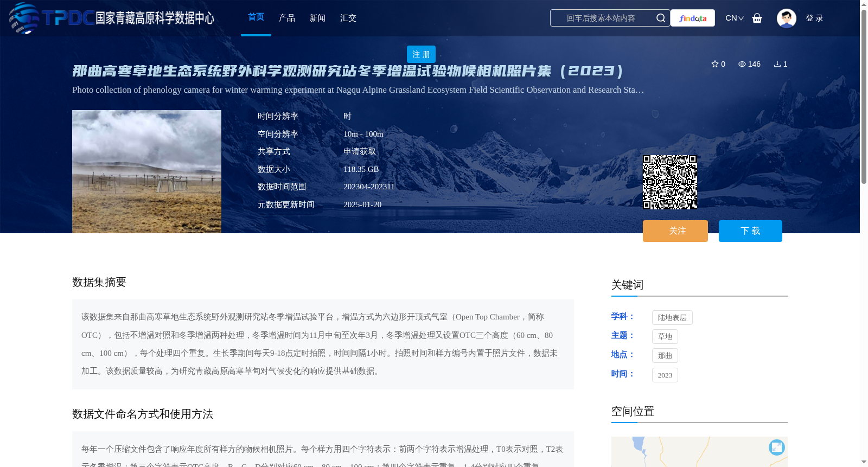Click the download count icon
This screenshot has width=868, height=467.
pyautogui.click(x=777, y=64)
